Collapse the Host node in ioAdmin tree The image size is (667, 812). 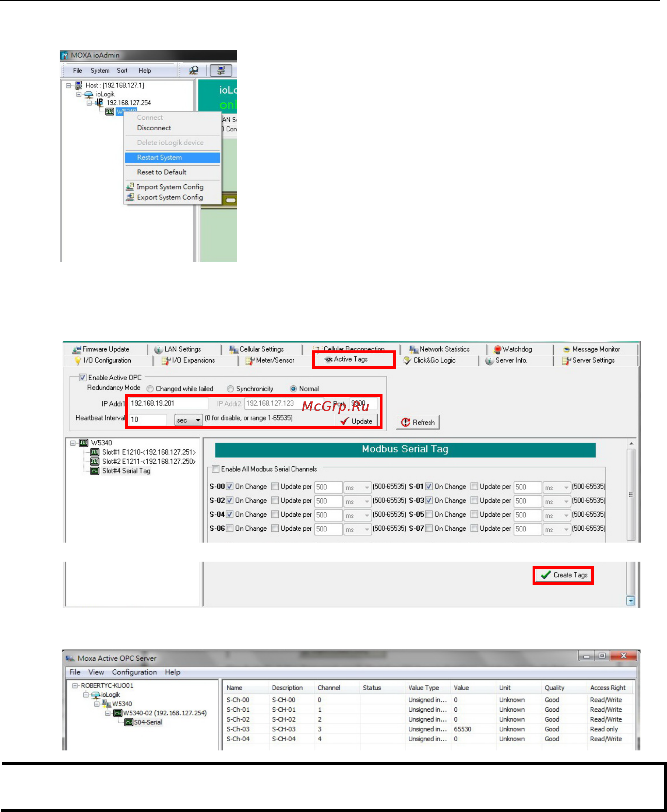tap(68, 86)
